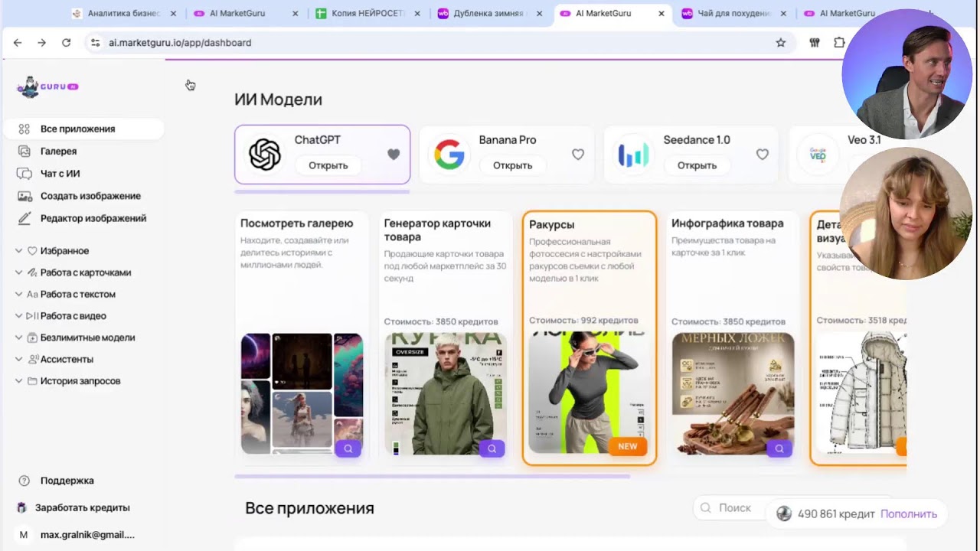This screenshot has height=551, width=980.
Task: Switch to the Дубленка зимняя browser tab
Action: (491, 14)
